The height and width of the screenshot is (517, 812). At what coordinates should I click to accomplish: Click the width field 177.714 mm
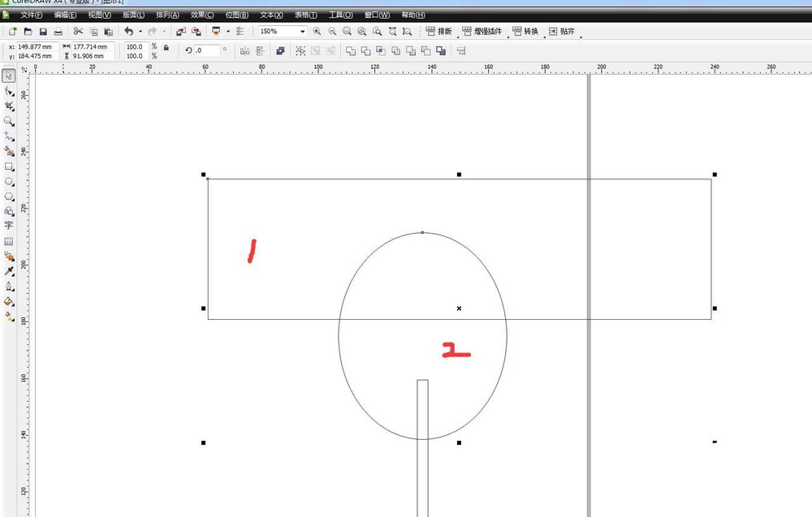93,46
